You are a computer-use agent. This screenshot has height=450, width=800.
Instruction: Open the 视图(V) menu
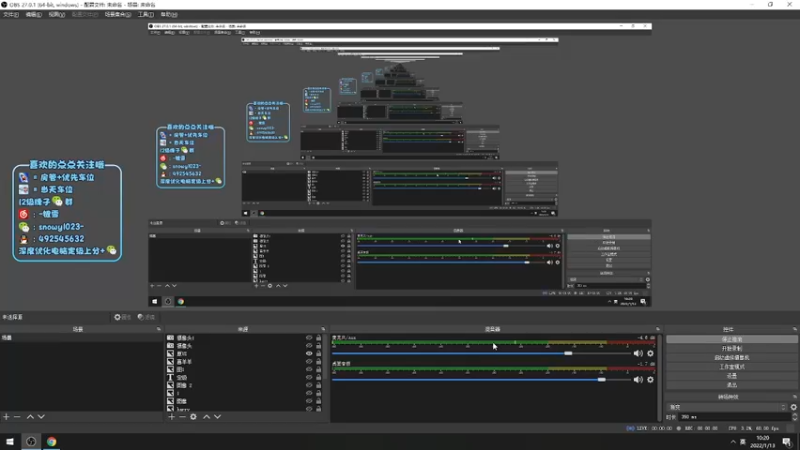click(57, 15)
